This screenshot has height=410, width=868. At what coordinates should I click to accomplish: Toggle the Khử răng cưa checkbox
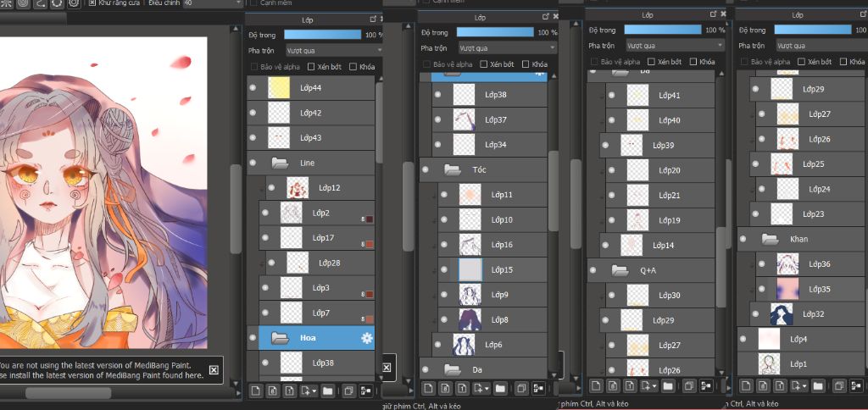[92, 3]
